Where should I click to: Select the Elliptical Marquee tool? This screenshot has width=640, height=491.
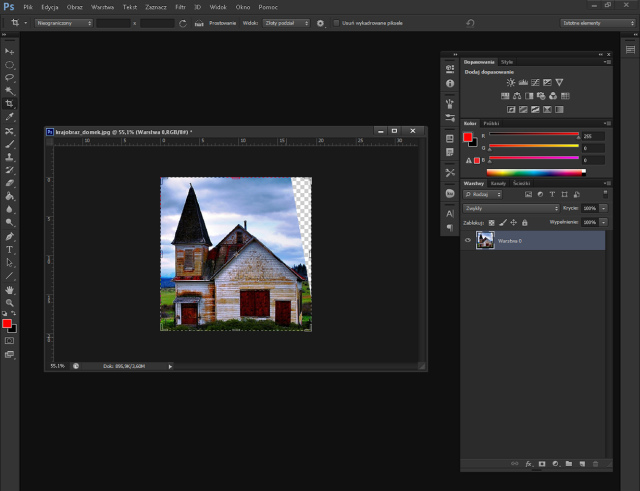point(9,64)
